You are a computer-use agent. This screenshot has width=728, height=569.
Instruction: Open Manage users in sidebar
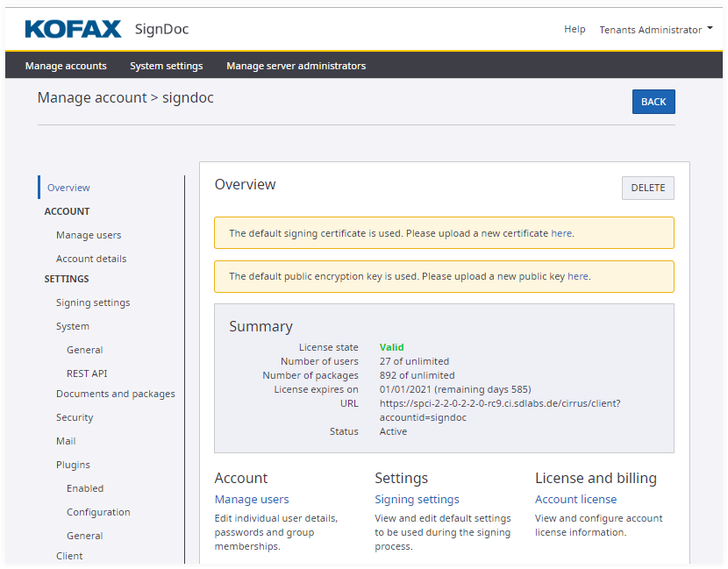point(89,235)
